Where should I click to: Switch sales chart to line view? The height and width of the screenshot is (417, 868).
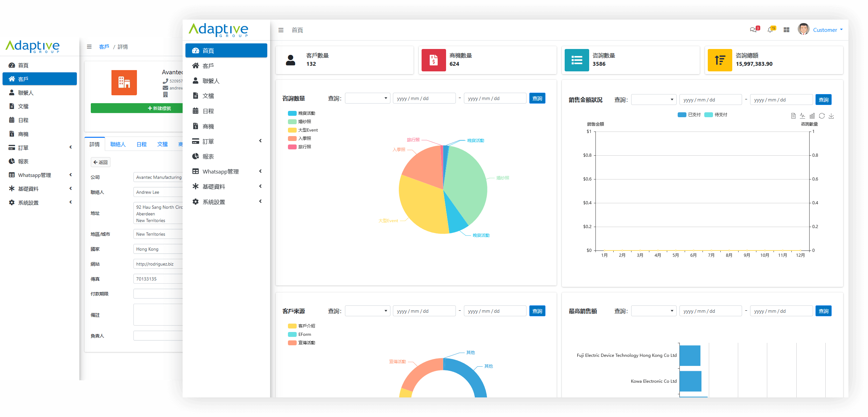pos(803,116)
